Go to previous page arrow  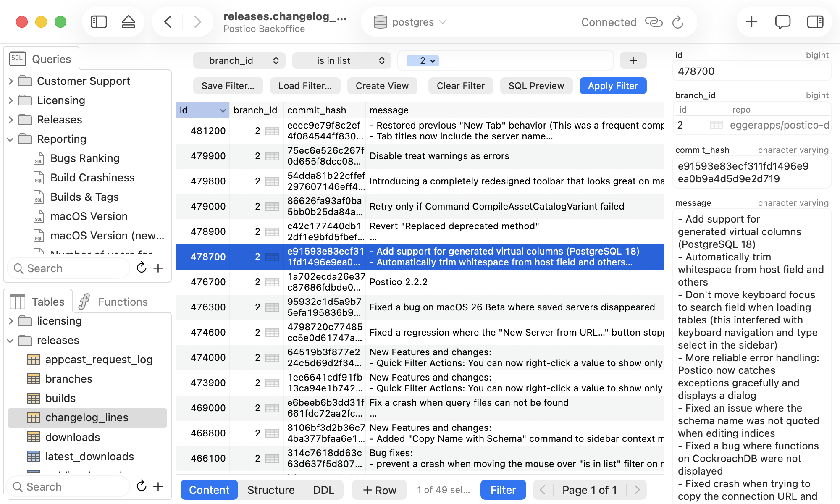pyautogui.click(x=543, y=490)
